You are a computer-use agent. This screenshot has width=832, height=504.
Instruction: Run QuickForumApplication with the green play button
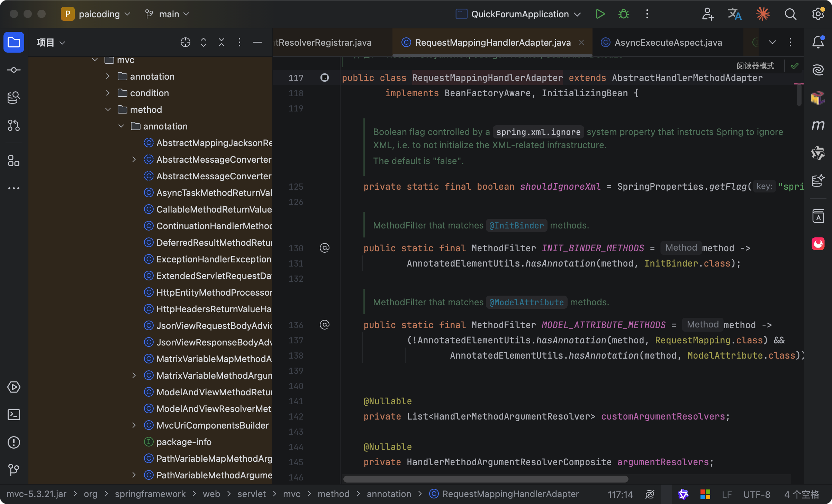(600, 14)
